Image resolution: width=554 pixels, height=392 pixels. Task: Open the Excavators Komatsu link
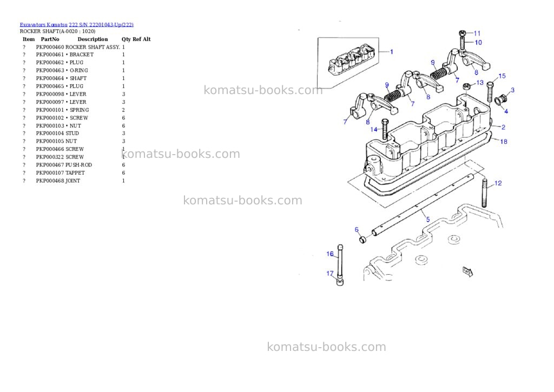43,25
